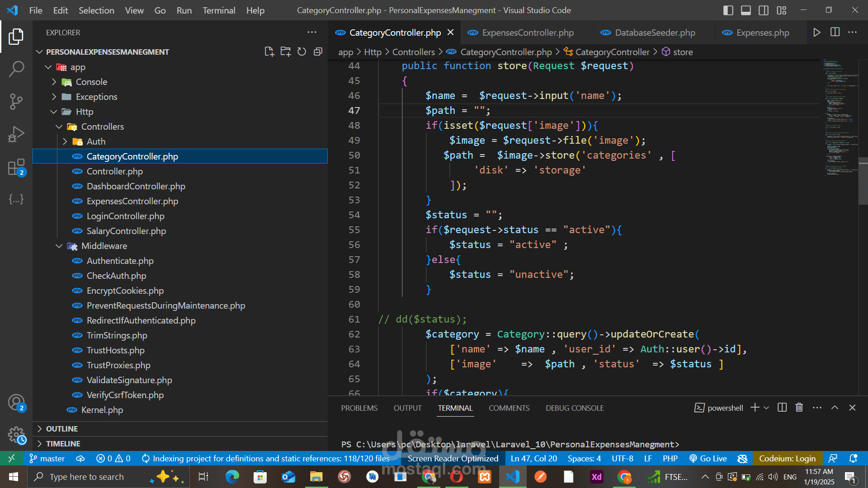Run the PHP file with play icon
This screenshot has width=868, height=488.
(816, 33)
